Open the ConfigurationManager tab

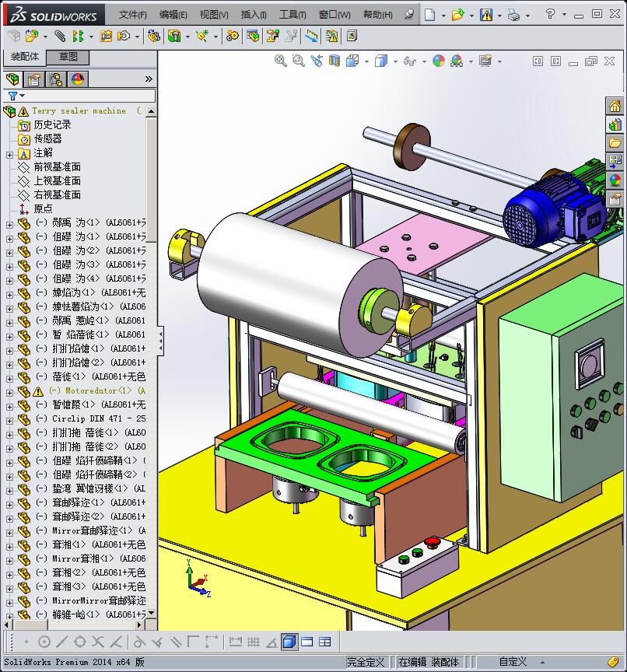pyautogui.click(x=56, y=79)
